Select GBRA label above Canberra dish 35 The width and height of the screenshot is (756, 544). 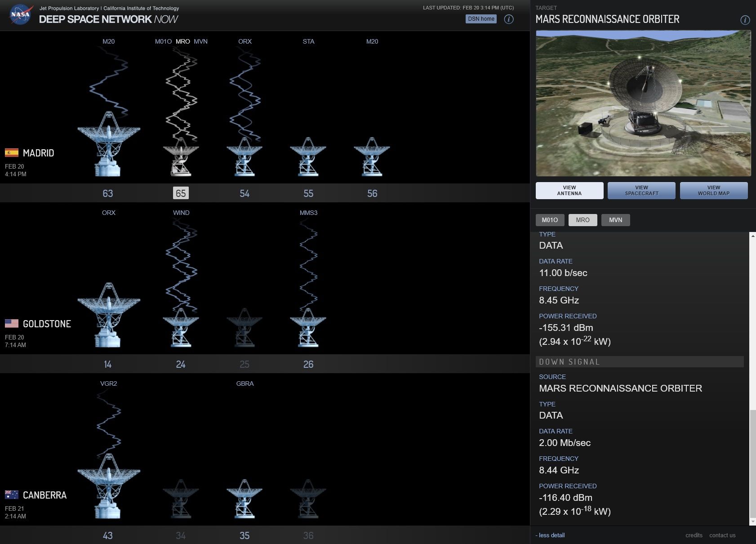pos(245,383)
